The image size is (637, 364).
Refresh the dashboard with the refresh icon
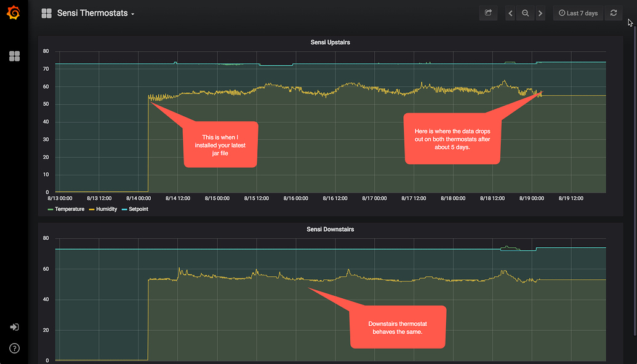point(613,13)
